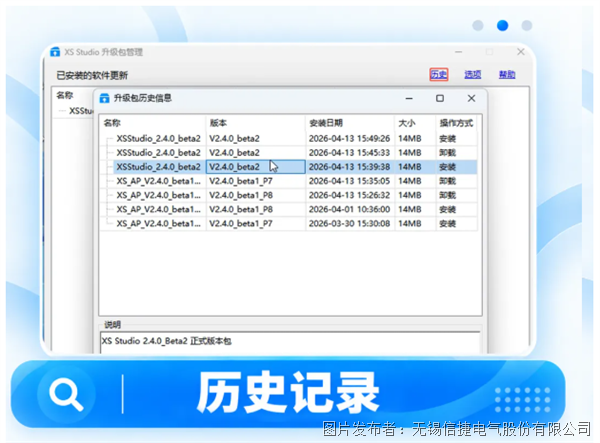Sort by the 大小 column header
This screenshot has width=600, height=443.
tap(415, 123)
